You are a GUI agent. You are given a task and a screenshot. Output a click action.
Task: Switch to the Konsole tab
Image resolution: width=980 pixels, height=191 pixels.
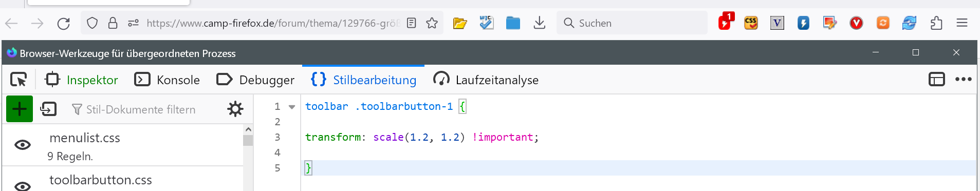(167, 80)
